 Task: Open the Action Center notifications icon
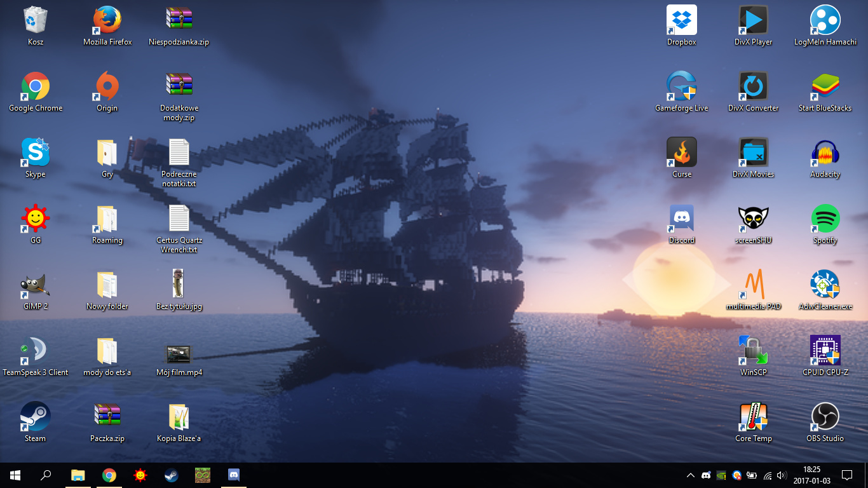coord(846,475)
